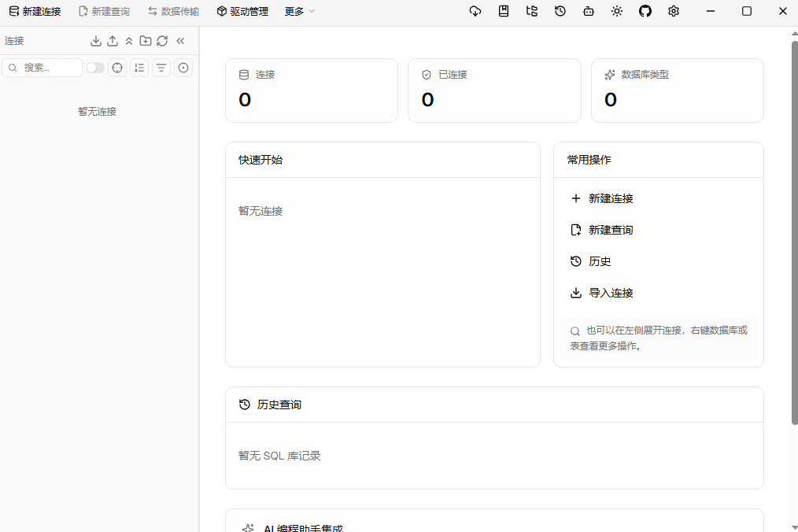798x532 pixels.
Task: Open history via top clock icon
Action: (x=560, y=11)
